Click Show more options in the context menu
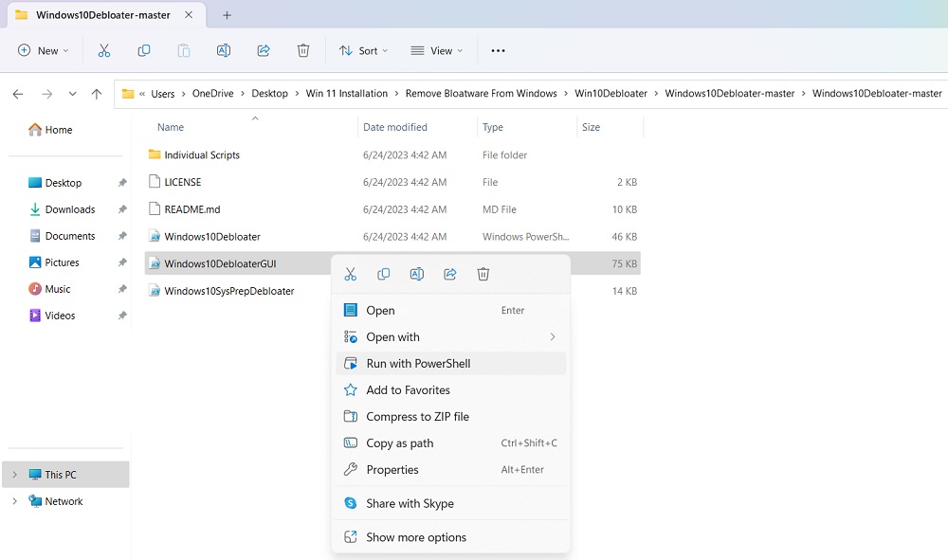 tap(417, 537)
